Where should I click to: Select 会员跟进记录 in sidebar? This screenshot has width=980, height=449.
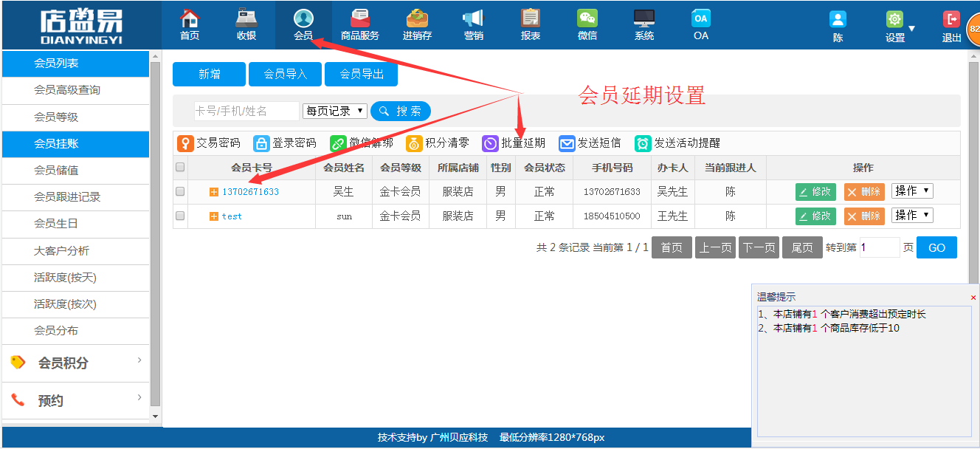coord(75,197)
